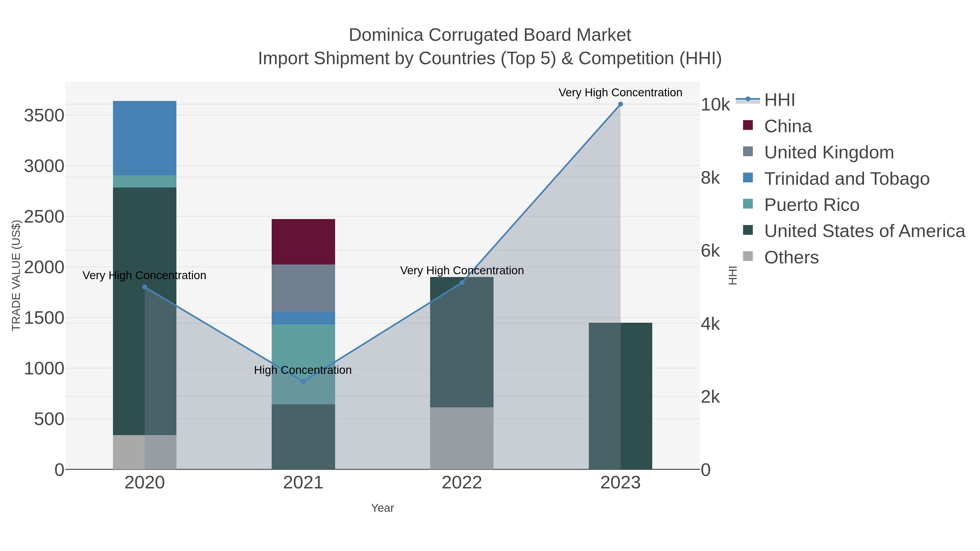Toggle the HHI legend entry

765,100
